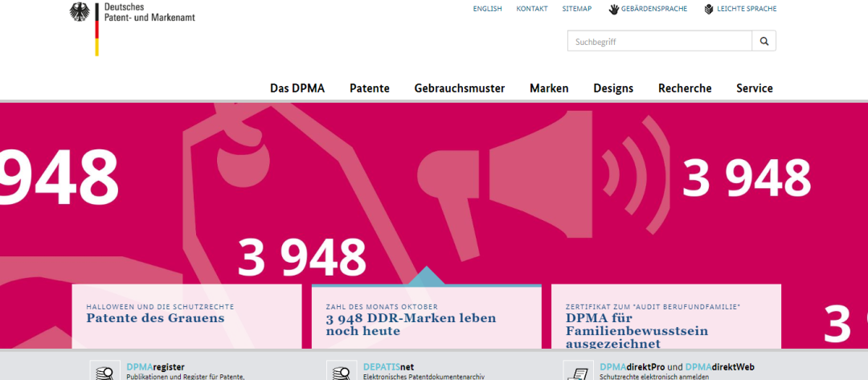
Task: Open the Marken menu
Action: click(x=549, y=88)
